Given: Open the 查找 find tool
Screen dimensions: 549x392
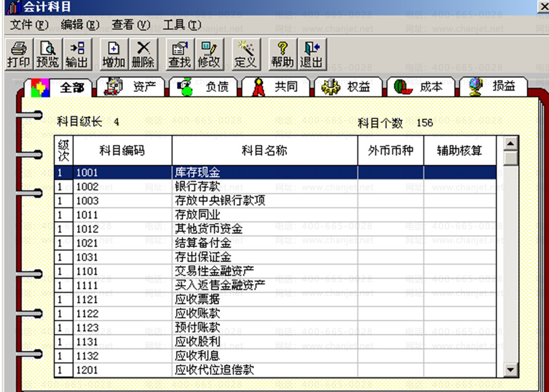Looking at the screenshot, I should pyautogui.click(x=180, y=54).
